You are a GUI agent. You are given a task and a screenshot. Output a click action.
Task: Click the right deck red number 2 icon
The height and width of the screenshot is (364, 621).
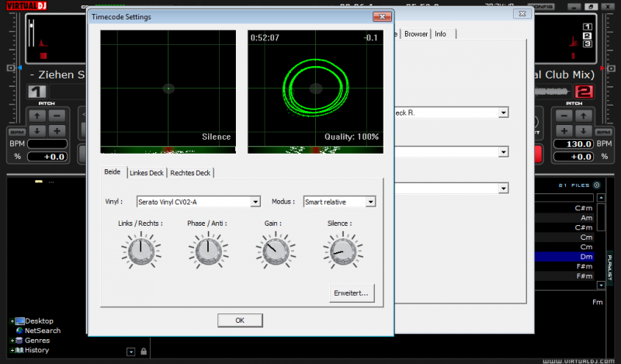coord(584,92)
